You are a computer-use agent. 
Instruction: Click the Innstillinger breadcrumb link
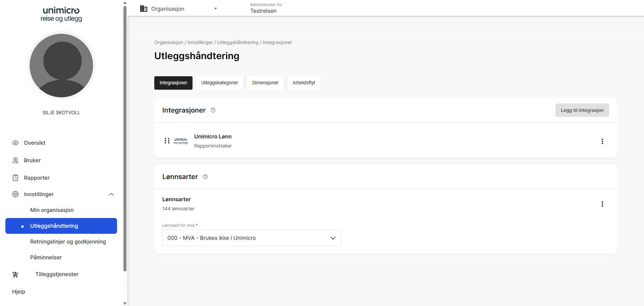[x=200, y=42]
